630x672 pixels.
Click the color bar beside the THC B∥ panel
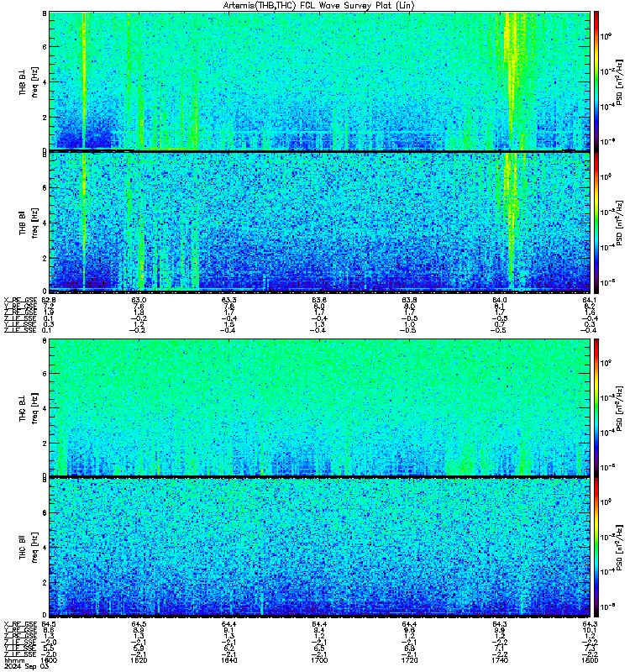(x=596, y=548)
